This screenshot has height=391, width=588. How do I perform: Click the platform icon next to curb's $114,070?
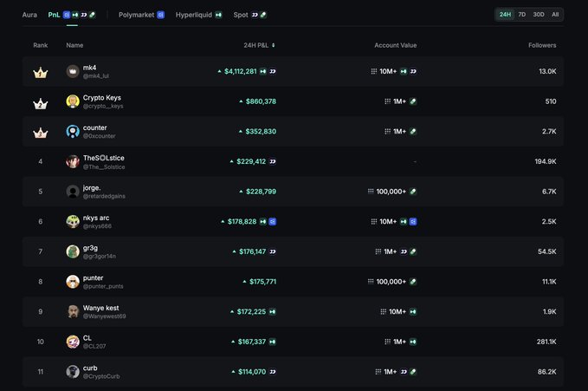tap(273, 372)
